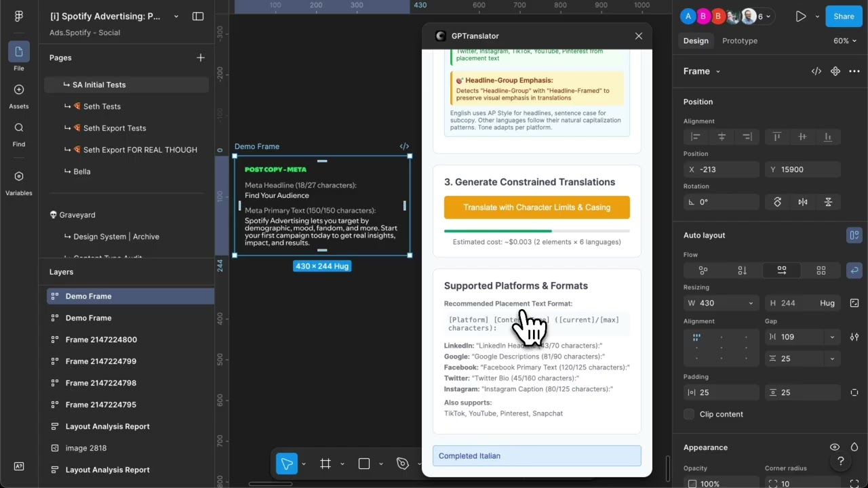Viewport: 868px width, 488px height.
Task: Rotate 90 degrees icon beside Rotation
Action: click(777, 202)
